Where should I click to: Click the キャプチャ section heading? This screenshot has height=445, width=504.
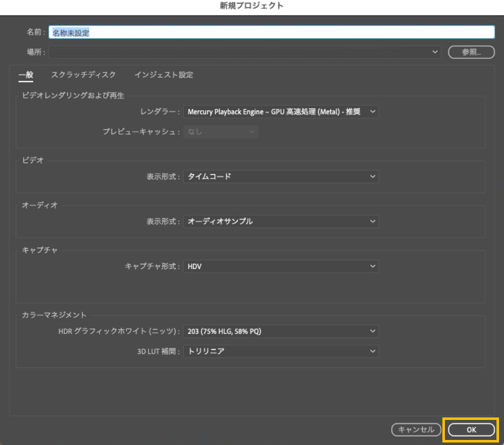(x=40, y=250)
